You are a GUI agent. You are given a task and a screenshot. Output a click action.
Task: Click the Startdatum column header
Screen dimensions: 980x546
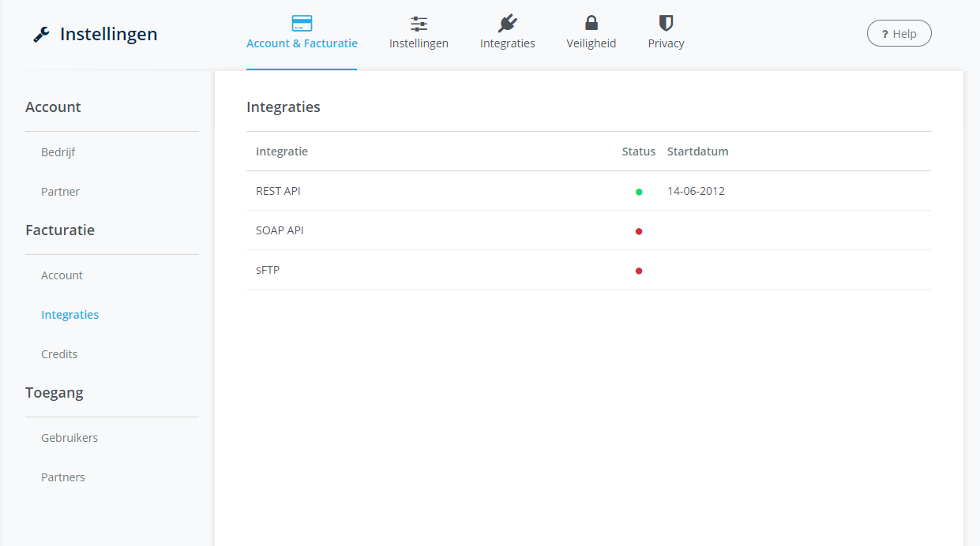pos(697,151)
